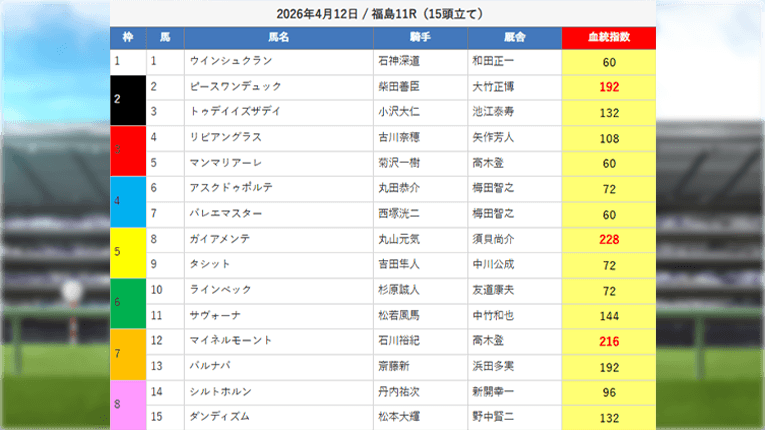
Task: Click the green frame 6 cell
Action: 128,304
